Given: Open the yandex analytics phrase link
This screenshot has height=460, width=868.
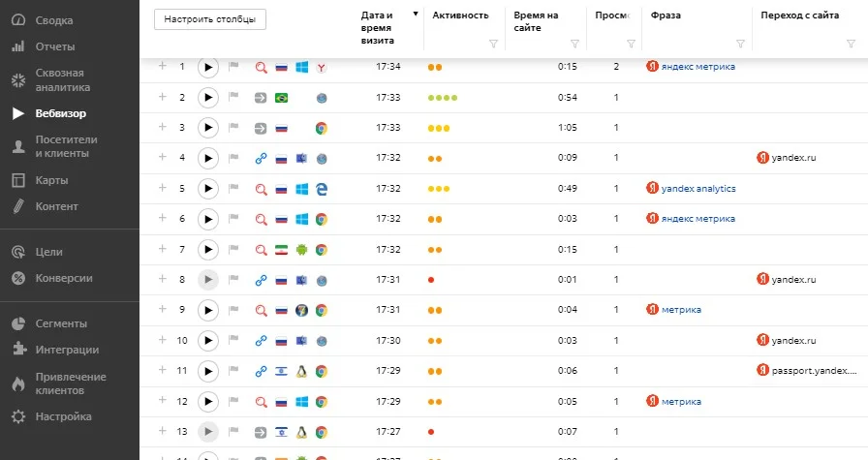Looking at the screenshot, I should (x=697, y=189).
